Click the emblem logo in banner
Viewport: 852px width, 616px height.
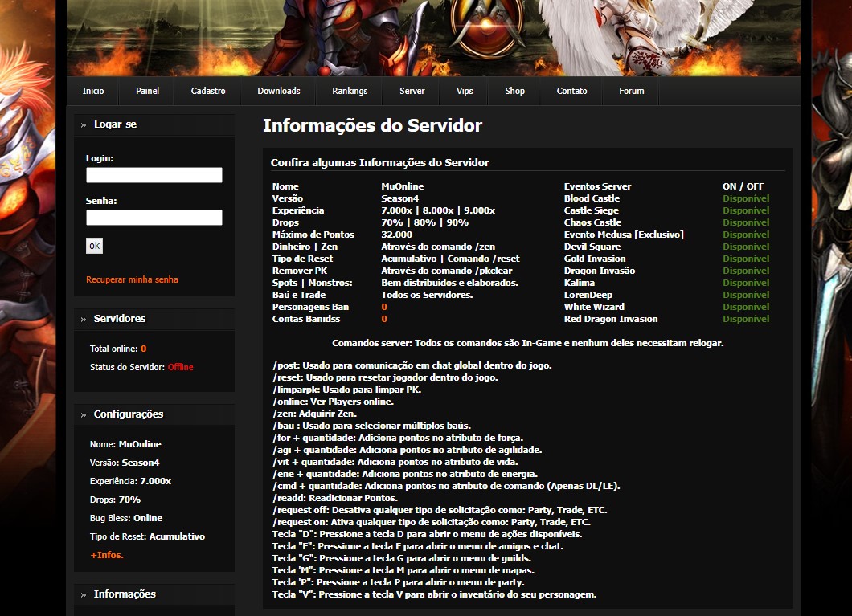[x=487, y=27]
